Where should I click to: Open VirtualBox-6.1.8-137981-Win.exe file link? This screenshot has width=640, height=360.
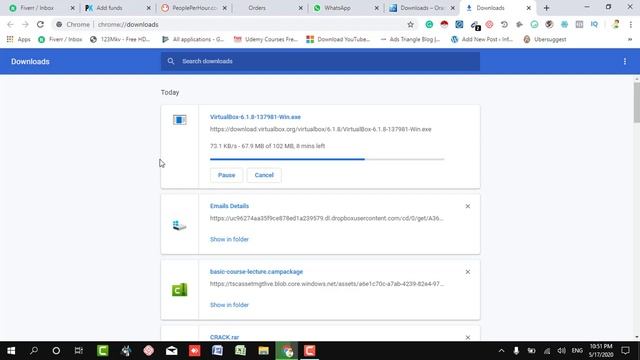pos(255,117)
